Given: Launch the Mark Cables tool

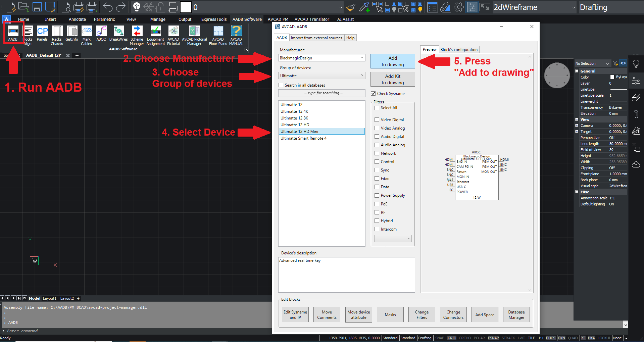Looking at the screenshot, I should 86,35.
